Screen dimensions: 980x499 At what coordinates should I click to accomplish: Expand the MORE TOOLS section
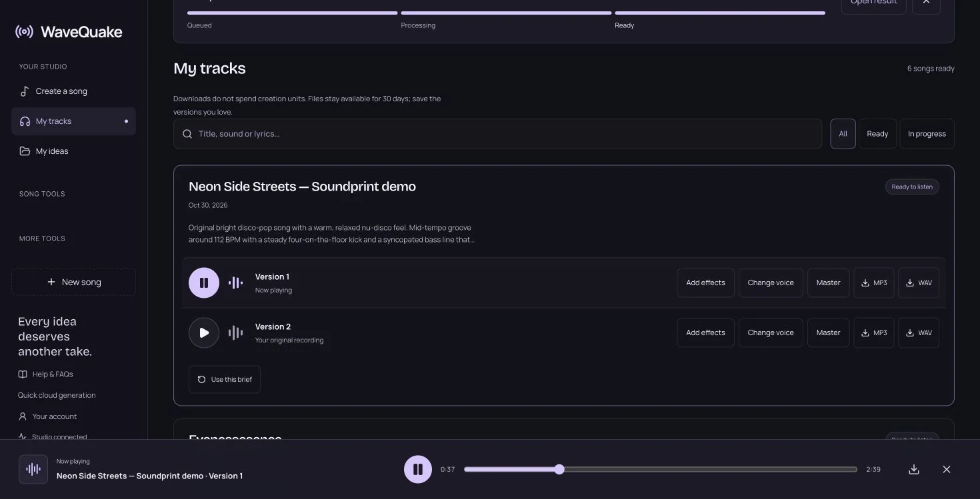(x=42, y=239)
